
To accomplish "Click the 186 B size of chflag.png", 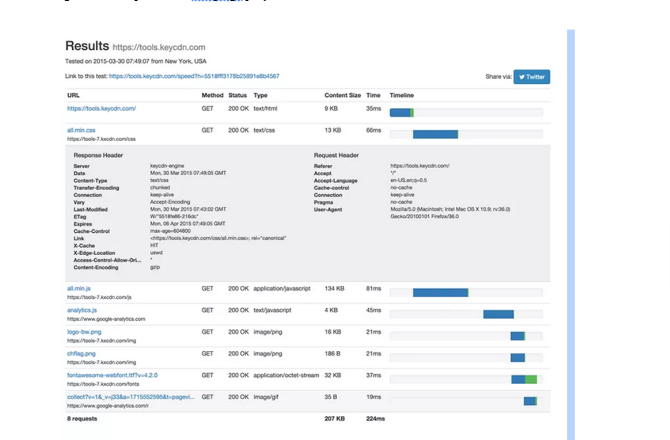I will [332, 354].
